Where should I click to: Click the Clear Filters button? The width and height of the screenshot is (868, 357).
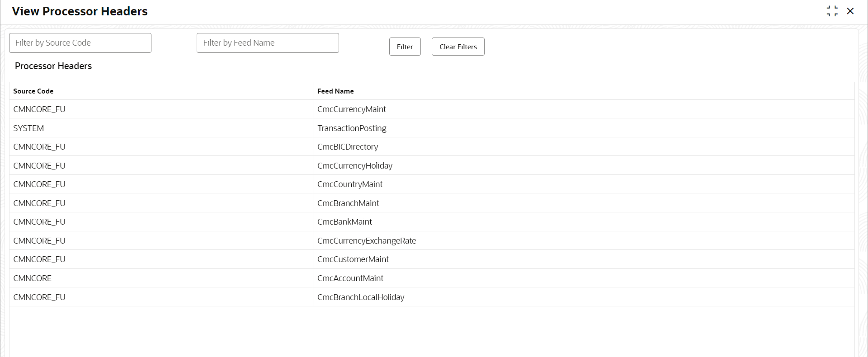click(x=458, y=47)
